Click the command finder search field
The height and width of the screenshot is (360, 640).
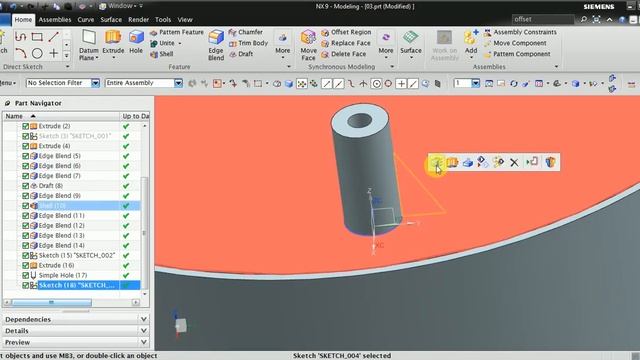point(542,19)
